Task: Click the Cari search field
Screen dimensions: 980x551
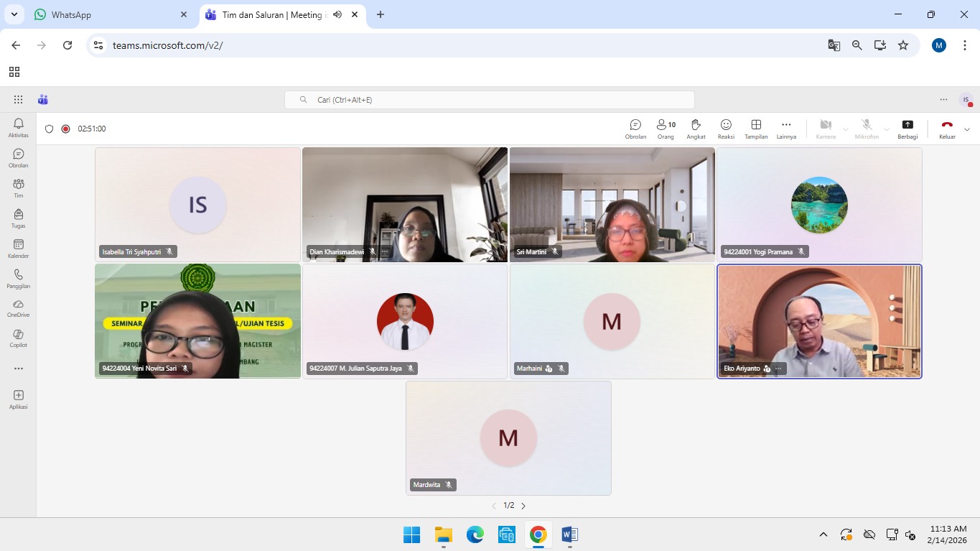Action: 490,100
